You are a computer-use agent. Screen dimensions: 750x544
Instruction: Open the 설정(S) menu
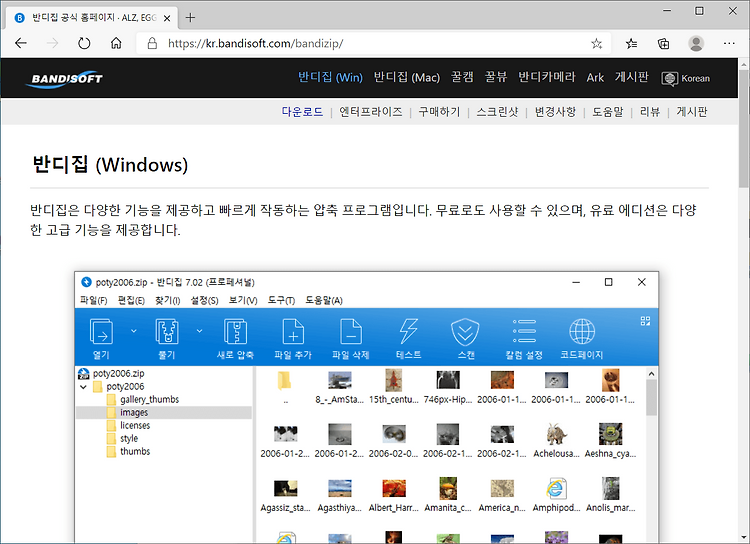205,300
